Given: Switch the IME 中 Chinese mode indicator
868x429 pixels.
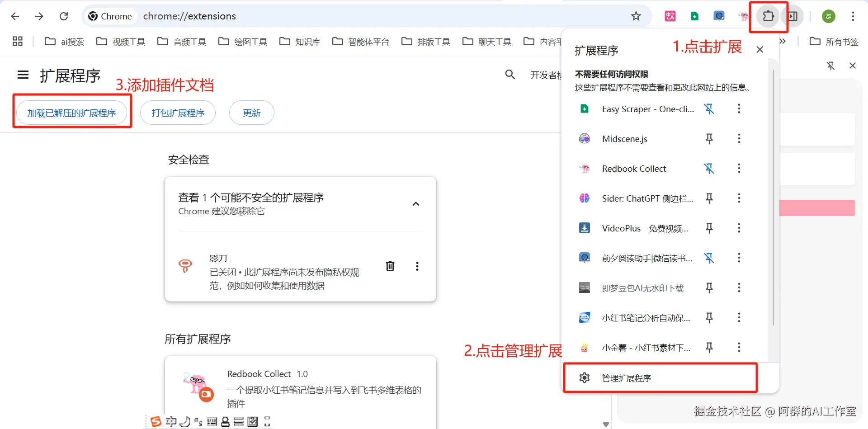Looking at the screenshot, I should click(x=171, y=421).
